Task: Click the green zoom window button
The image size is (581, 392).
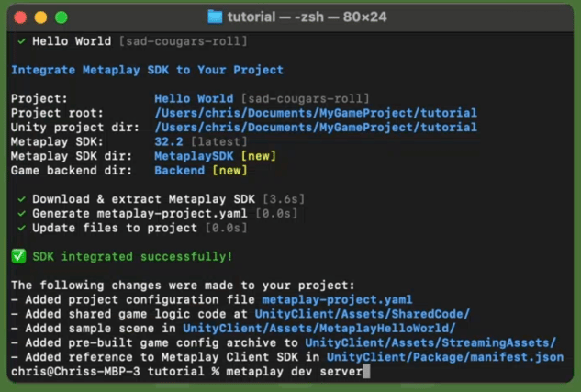Action: (x=61, y=17)
